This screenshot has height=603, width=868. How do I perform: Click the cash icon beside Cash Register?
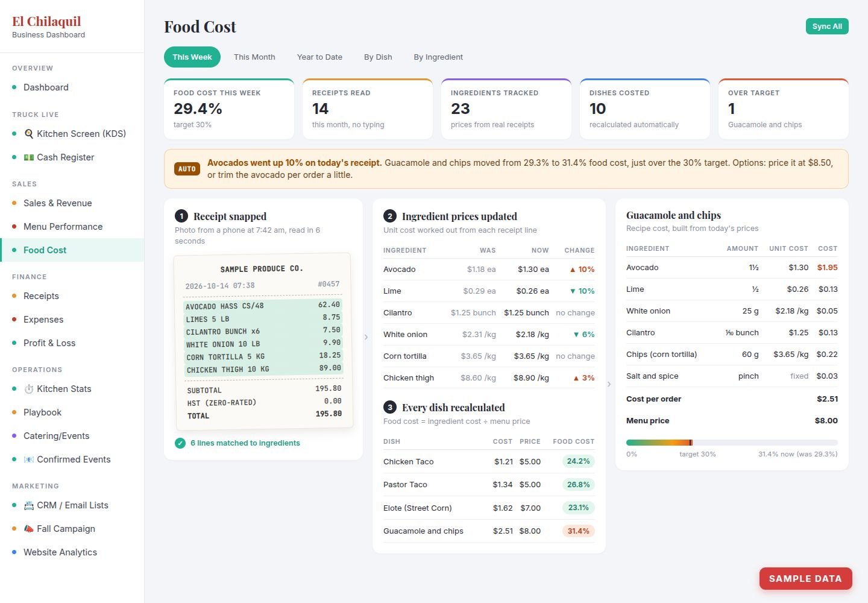tap(28, 157)
